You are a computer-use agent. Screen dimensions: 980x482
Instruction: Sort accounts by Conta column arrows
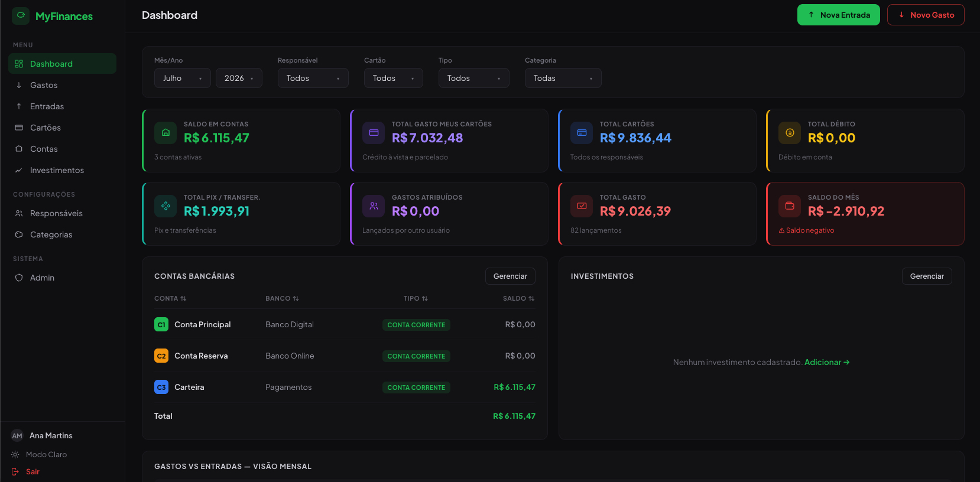pos(183,298)
